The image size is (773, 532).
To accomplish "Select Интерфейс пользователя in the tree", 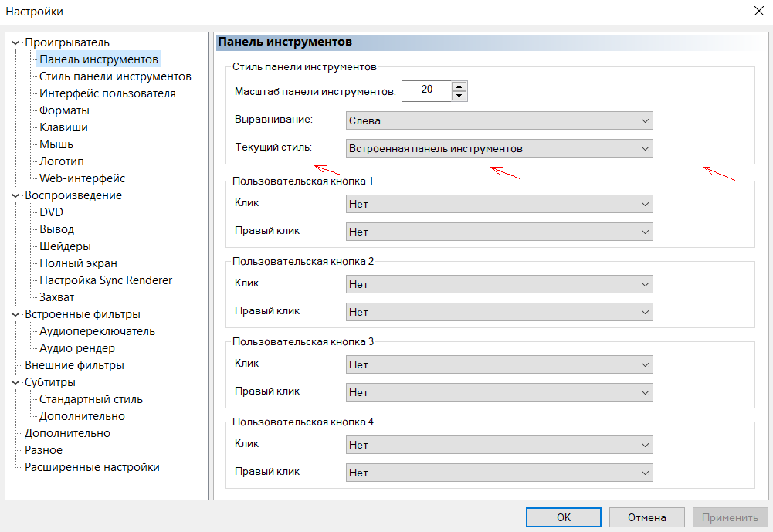I will point(107,93).
